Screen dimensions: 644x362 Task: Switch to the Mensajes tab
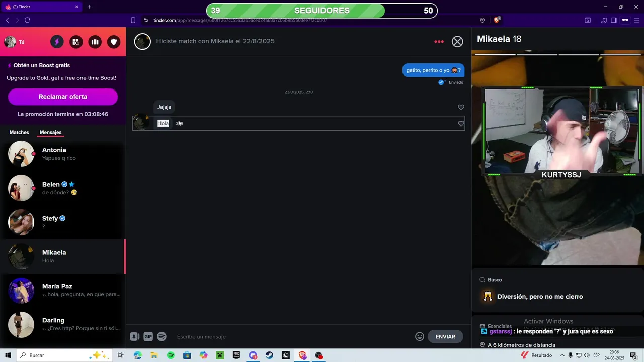pos(50,132)
